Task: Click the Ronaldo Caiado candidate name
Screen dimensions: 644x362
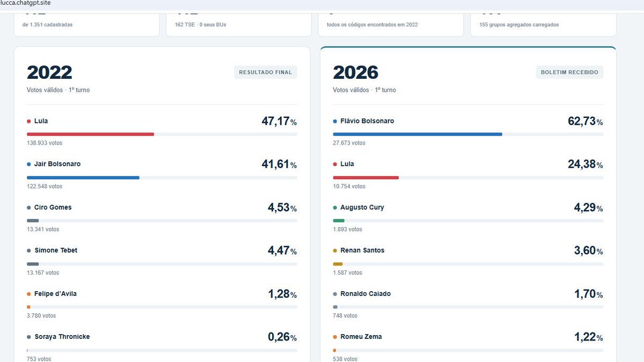Action: 365,294
